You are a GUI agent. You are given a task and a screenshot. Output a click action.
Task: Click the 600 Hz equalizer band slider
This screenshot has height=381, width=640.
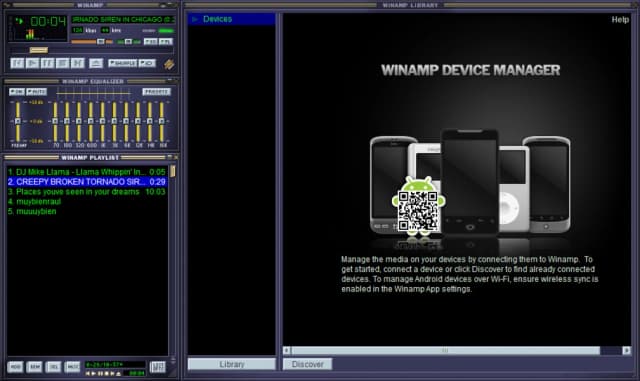click(91, 121)
